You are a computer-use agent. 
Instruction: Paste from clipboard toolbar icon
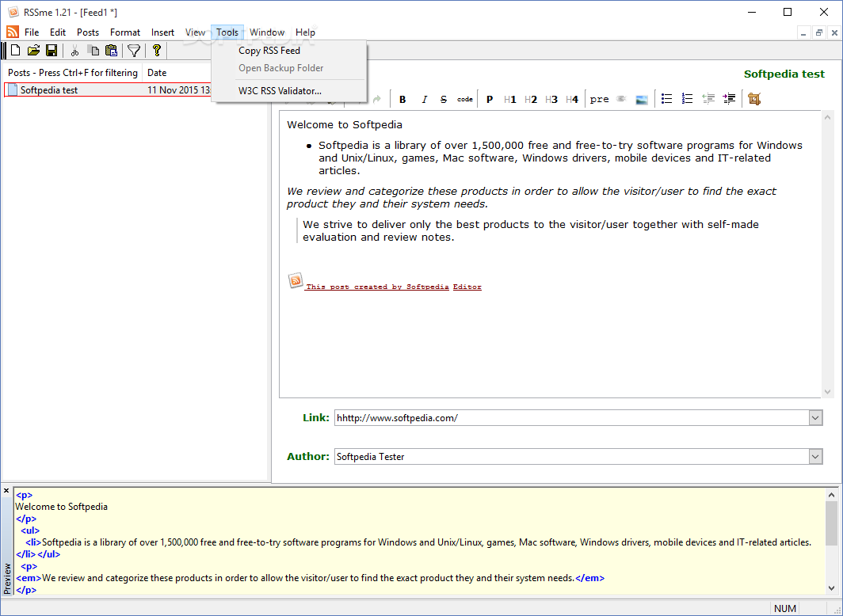pos(111,51)
